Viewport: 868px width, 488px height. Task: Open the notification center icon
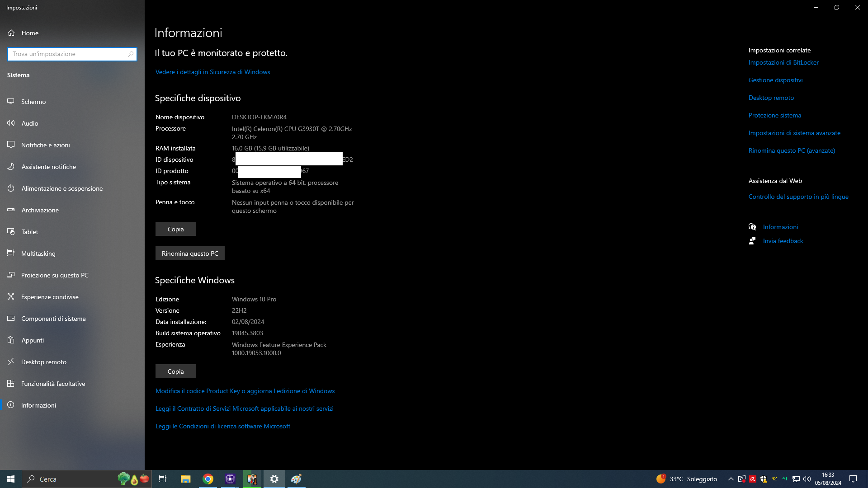click(x=853, y=479)
